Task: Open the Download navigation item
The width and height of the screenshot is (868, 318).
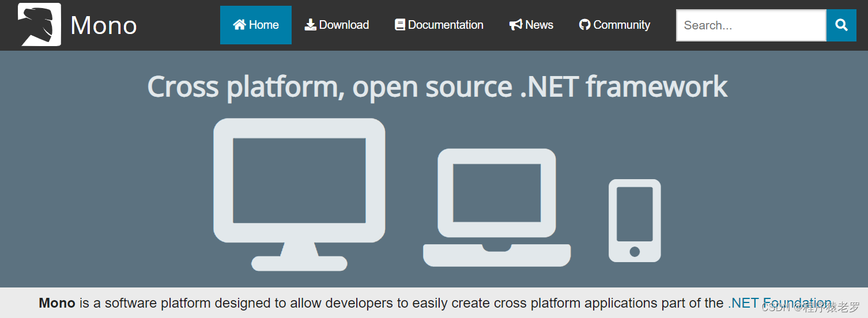Action: [337, 25]
